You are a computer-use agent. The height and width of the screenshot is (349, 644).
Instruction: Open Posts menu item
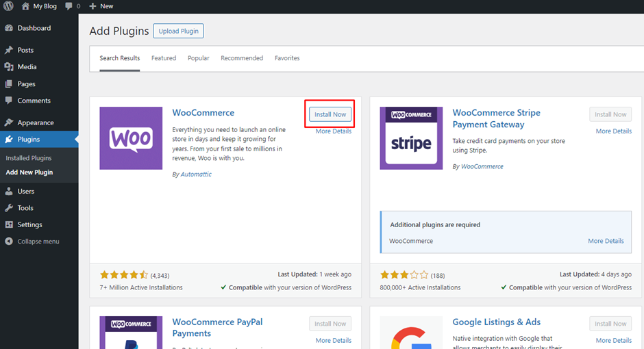[25, 50]
